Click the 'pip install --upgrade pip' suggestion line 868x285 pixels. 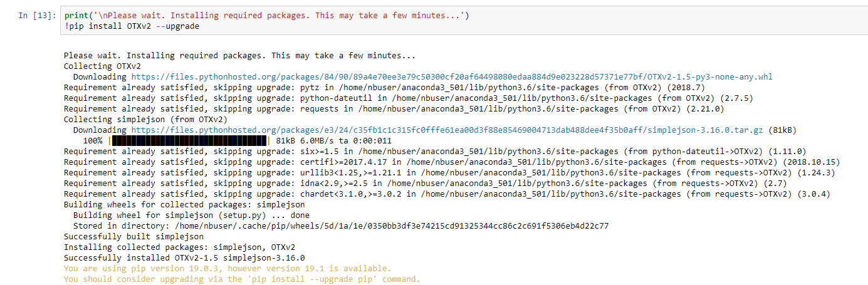[x=242, y=279]
